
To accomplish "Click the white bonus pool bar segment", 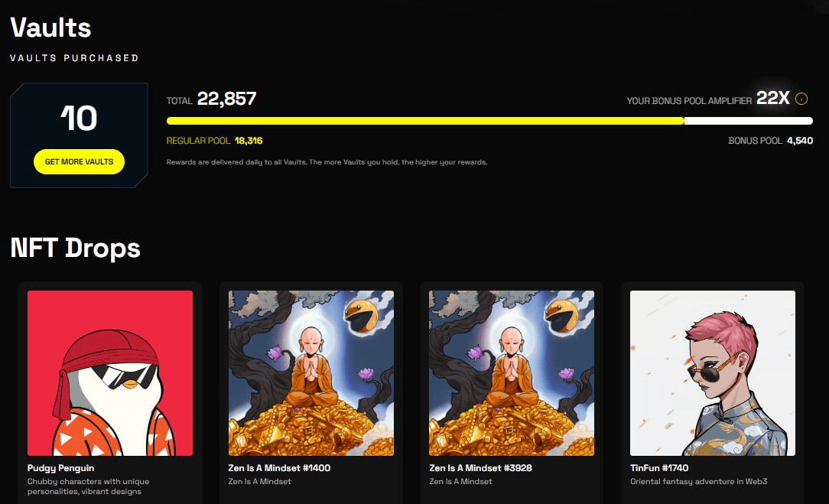I will point(749,121).
